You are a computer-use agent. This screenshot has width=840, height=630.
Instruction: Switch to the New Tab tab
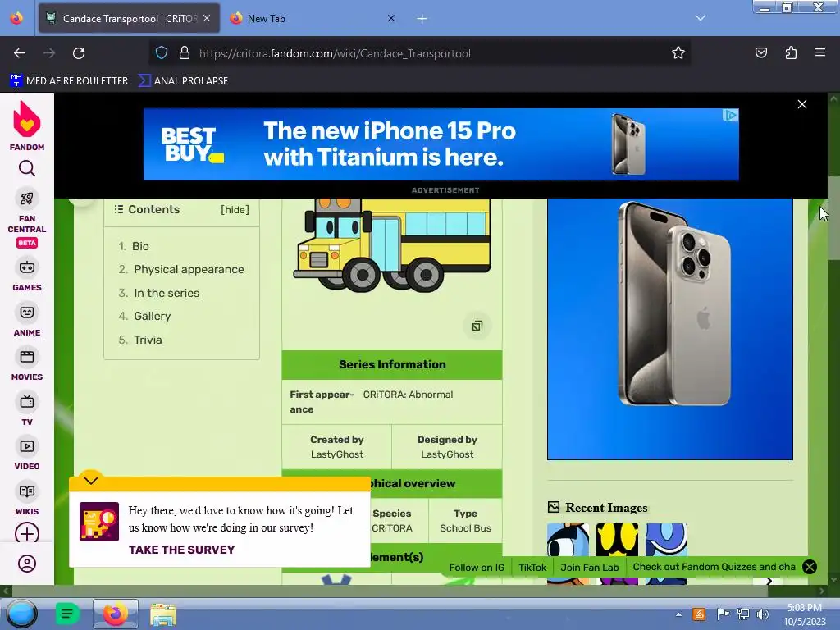coord(313,18)
